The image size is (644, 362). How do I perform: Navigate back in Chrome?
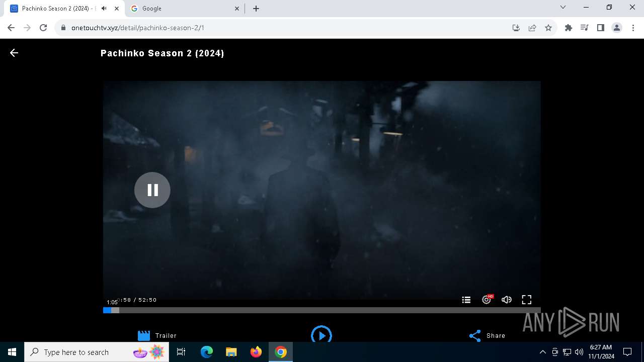11,28
